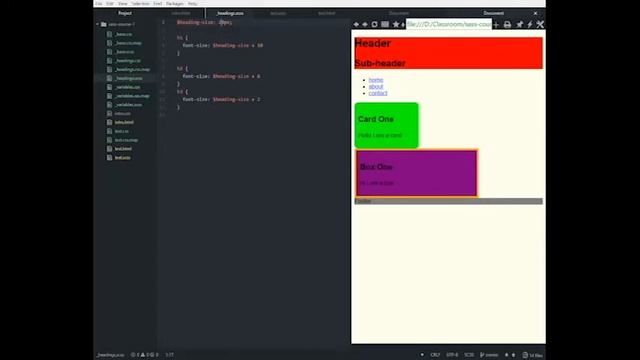640x360 pixels.
Task: Open _variables.css.map in the project tree
Action: coord(132,96)
